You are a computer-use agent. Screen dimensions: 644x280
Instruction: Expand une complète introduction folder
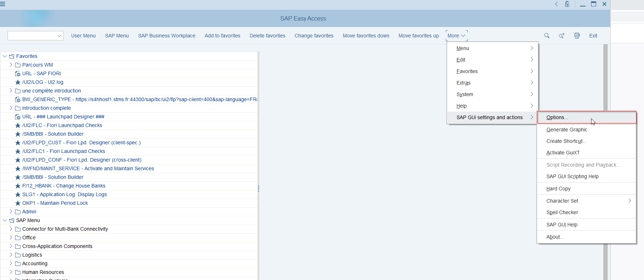click(x=11, y=91)
